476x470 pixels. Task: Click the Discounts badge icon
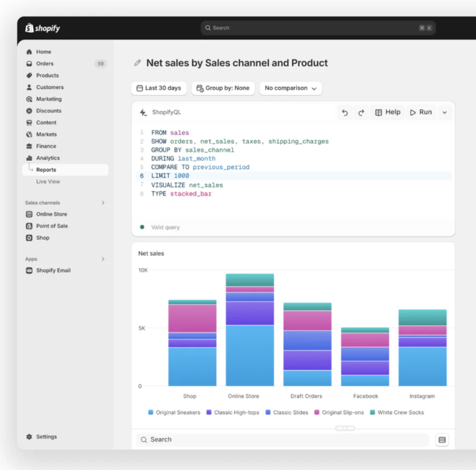tap(29, 111)
